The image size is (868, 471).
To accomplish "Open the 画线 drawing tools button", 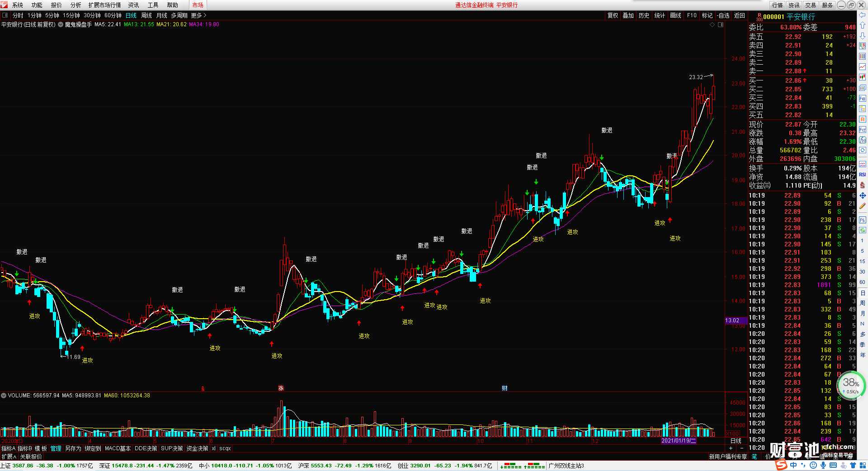I will pyautogui.click(x=676, y=15).
